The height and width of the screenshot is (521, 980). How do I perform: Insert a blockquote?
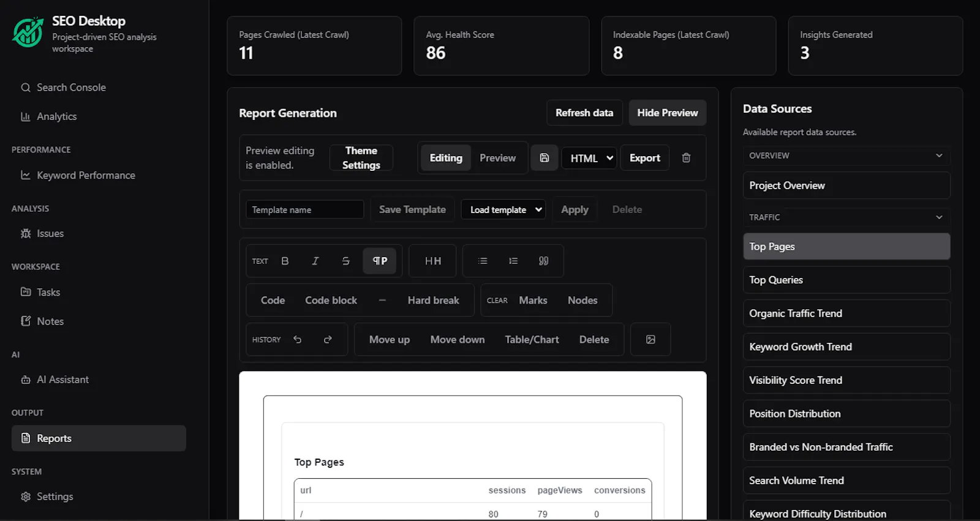pyautogui.click(x=543, y=261)
